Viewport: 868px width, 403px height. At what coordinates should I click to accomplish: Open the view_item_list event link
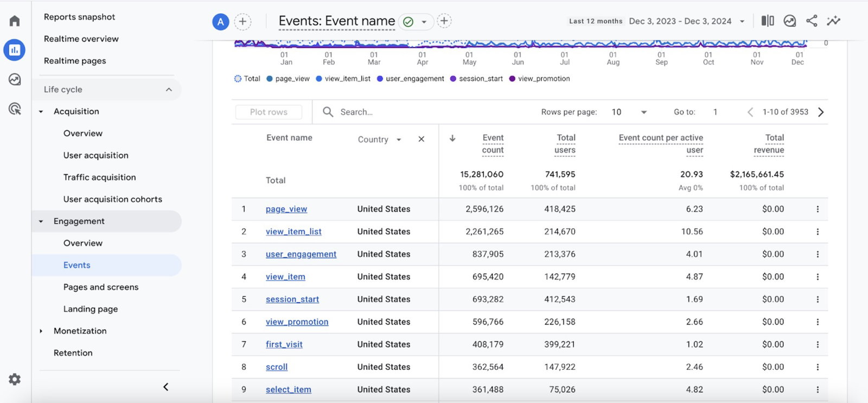click(293, 231)
